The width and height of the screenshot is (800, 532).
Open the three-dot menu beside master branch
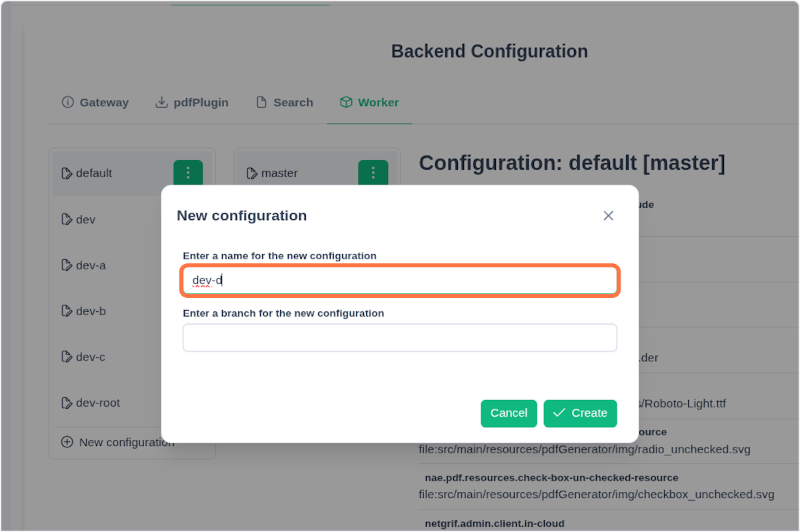[373, 173]
